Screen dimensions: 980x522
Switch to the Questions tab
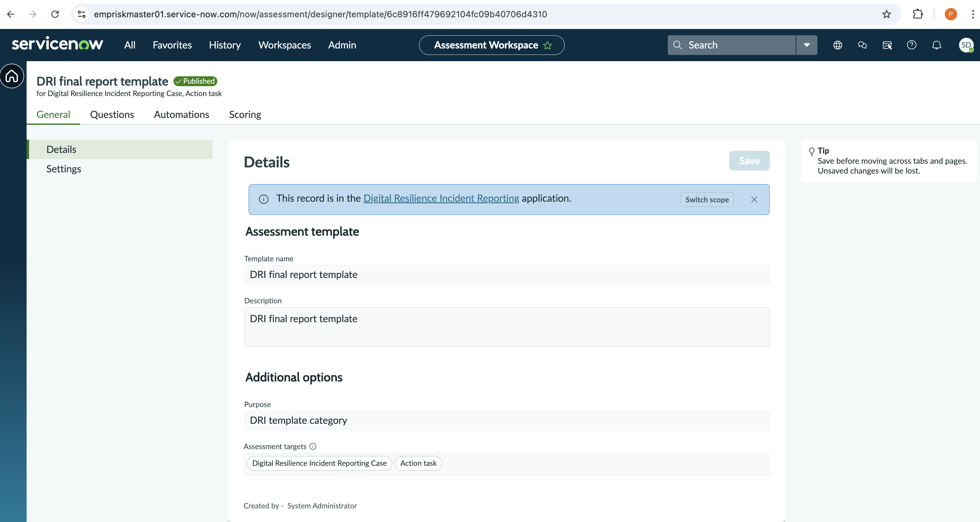pos(112,114)
